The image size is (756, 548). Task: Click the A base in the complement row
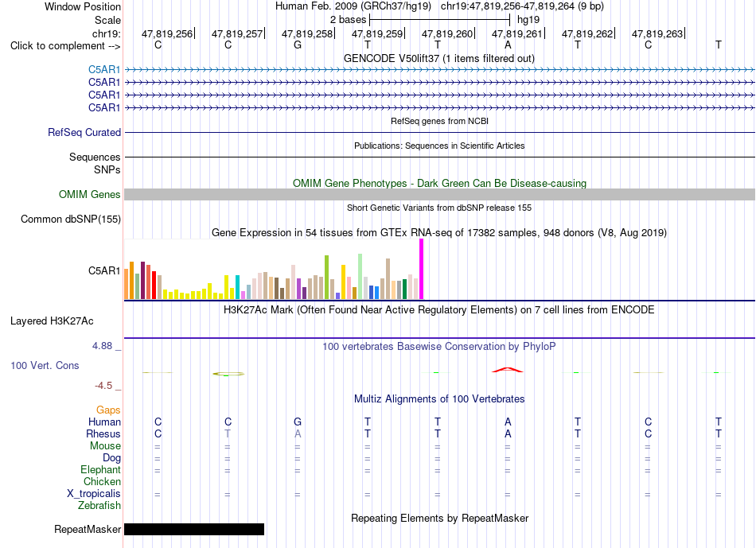[x=508, y=45]
